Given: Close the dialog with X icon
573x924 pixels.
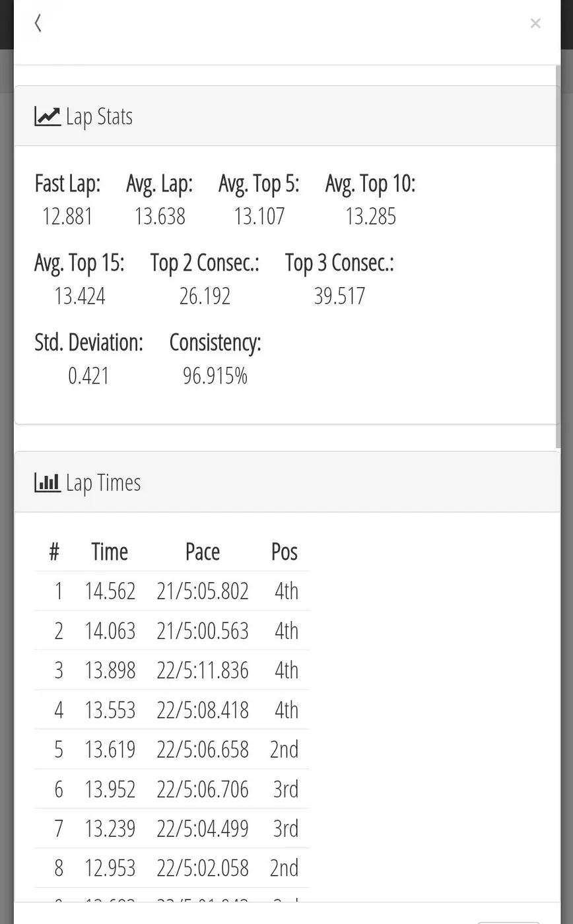Looking at the screenshot, I should tap(535, 24).
